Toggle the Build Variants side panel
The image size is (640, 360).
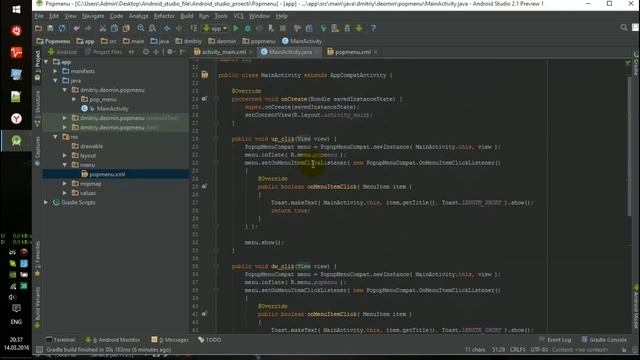coord(38,307)
